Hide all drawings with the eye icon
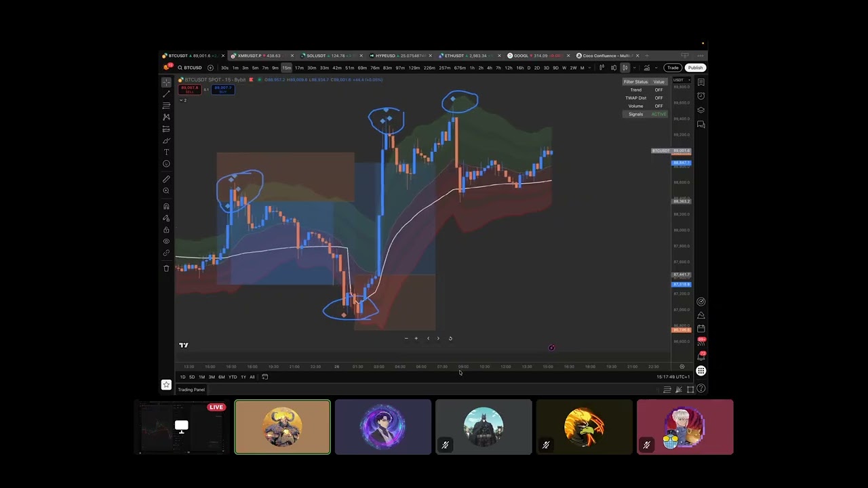The height and width of the screenshot is (488, 868). click(x=166, y=241)
